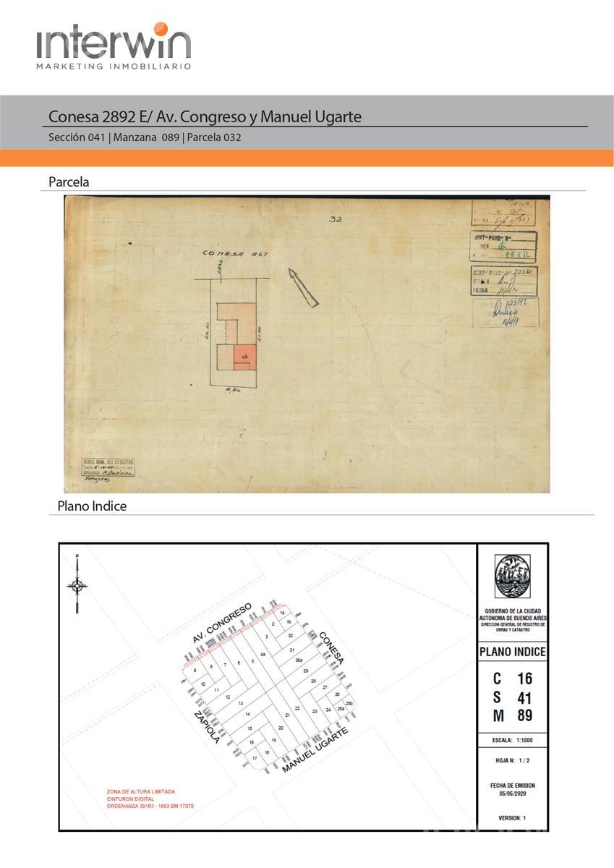Click lot '32' on the index map
614x868 pixels.
pos(291,636)
